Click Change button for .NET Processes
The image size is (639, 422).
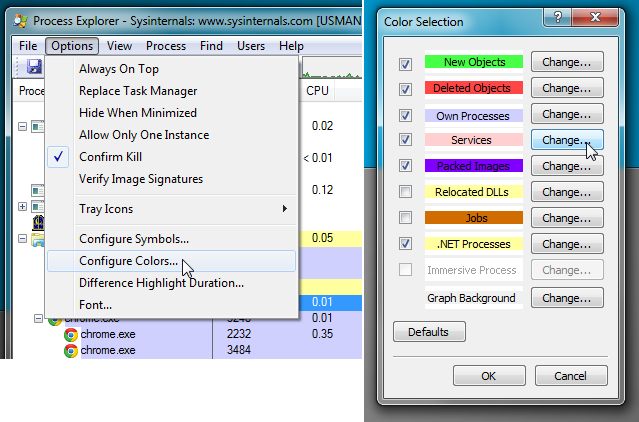pyautogui.click(x=567, y=244)
